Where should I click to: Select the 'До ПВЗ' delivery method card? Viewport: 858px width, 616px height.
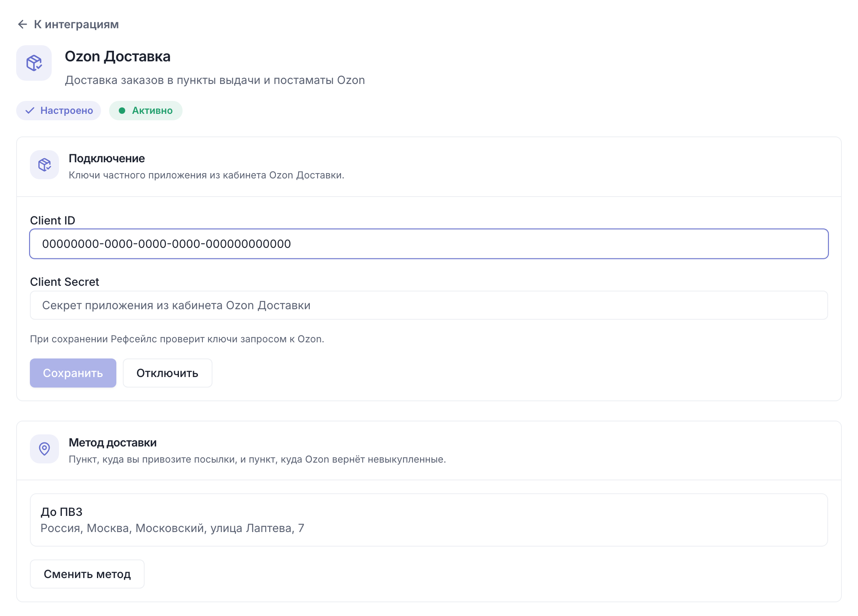pyautogui.click(x=429, y=520)
